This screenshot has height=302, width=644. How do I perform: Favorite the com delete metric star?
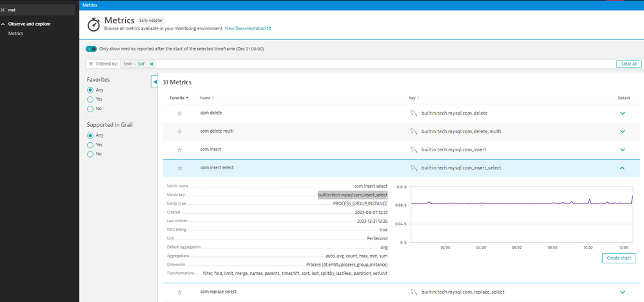[180, 113]
